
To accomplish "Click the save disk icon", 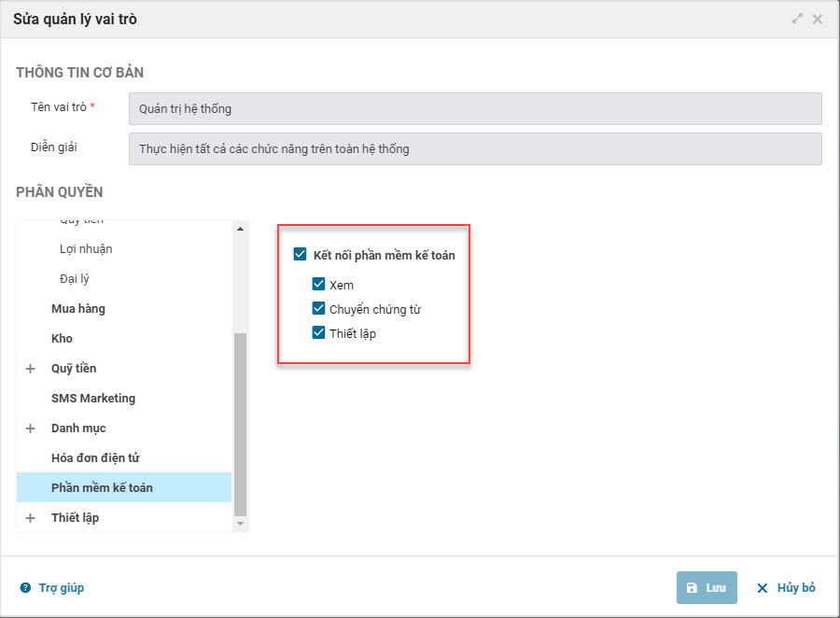I will (692, 588).
